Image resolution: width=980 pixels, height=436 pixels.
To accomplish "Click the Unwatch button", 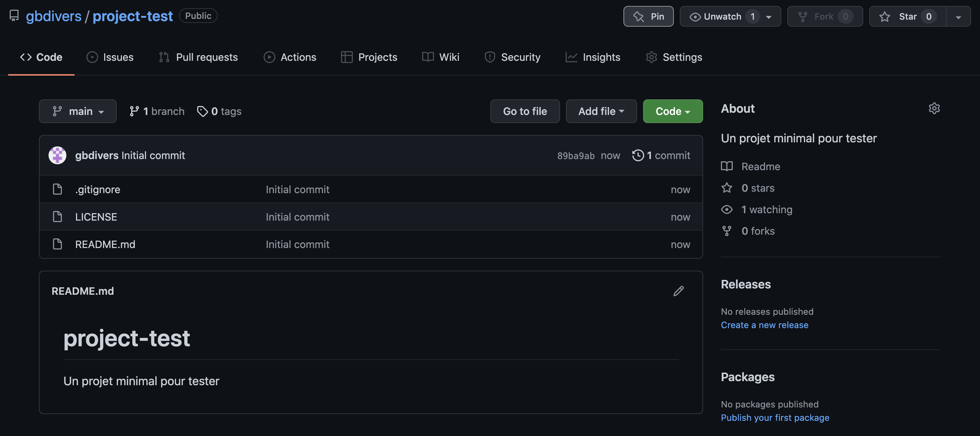I will pos(721,16).
